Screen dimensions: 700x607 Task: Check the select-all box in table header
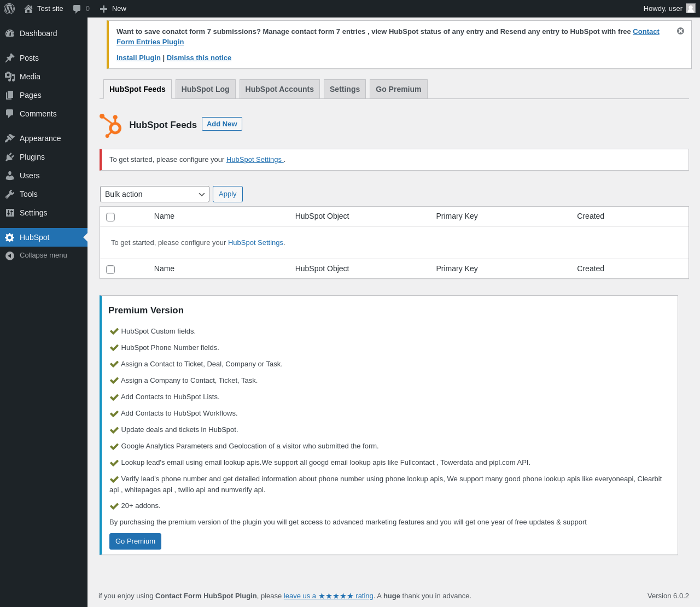[110, 217]
